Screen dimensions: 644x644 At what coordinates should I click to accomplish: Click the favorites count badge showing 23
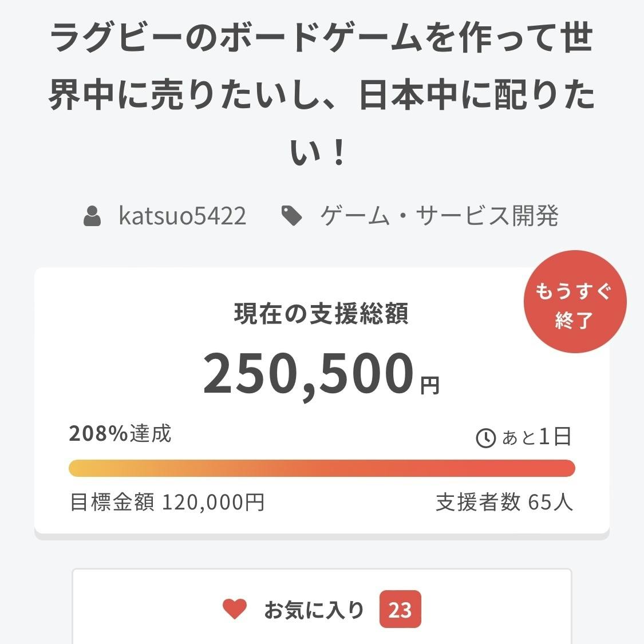(x=400, y=610)
